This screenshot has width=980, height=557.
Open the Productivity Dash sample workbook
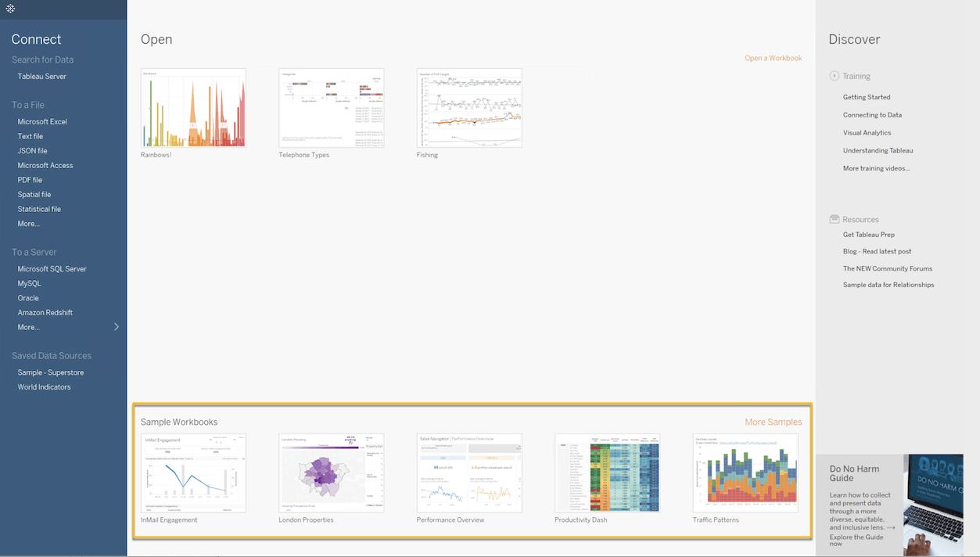coord(608,473)
